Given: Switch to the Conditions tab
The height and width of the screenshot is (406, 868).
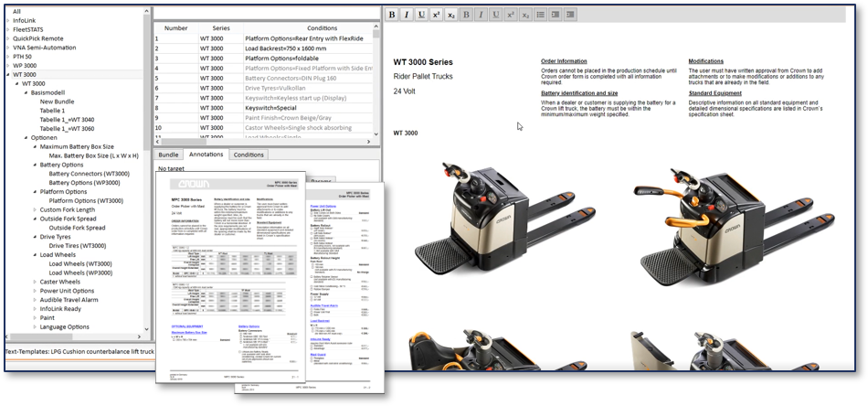Looking at the screenshot, I should pos(249,155).
